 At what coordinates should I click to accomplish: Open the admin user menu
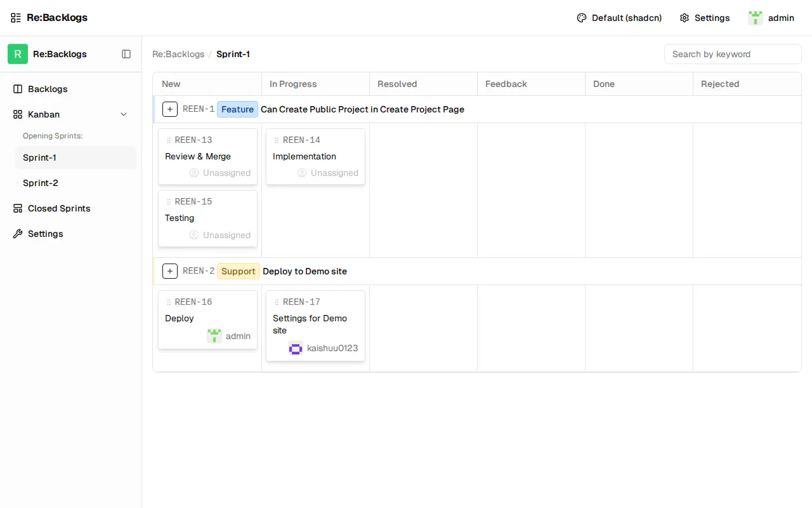pos(771,18)
